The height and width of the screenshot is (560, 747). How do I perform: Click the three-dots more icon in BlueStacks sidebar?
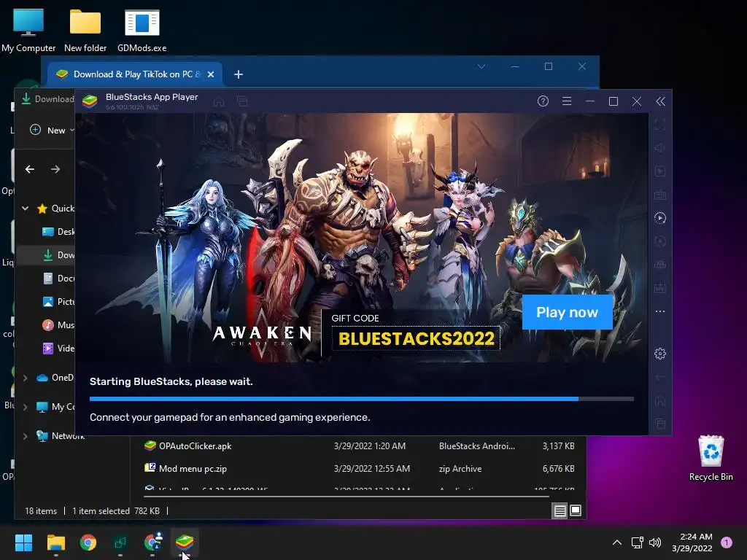pyautogui.click(x=659, y=311)
